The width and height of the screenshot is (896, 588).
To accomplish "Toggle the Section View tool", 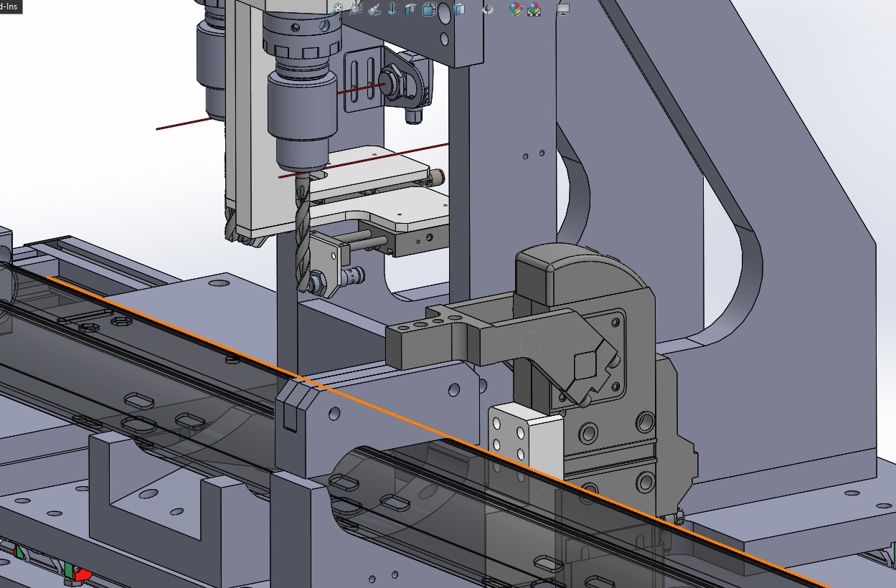I will [411, 9].
